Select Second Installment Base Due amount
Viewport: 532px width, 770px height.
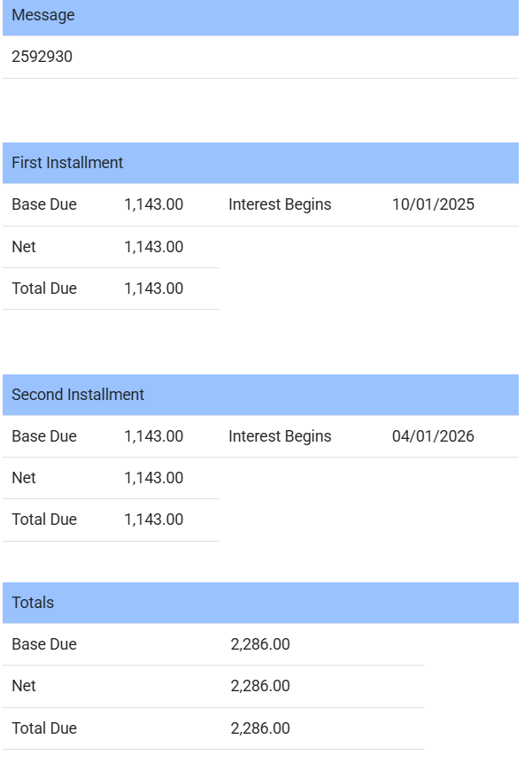coord(153,436)
